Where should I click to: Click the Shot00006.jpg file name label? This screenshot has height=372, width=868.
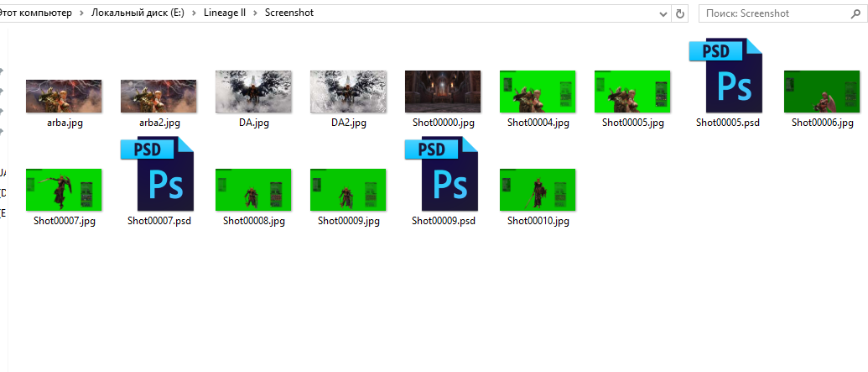822,123
